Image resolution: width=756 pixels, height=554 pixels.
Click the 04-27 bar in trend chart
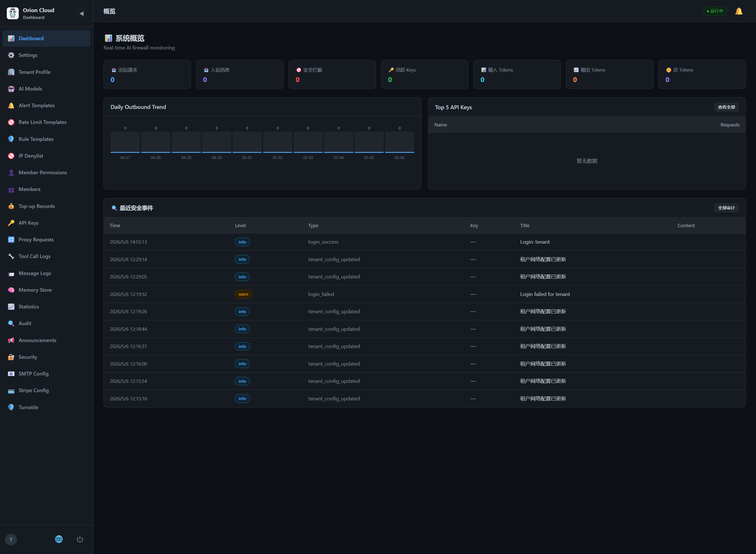point(125,142)
